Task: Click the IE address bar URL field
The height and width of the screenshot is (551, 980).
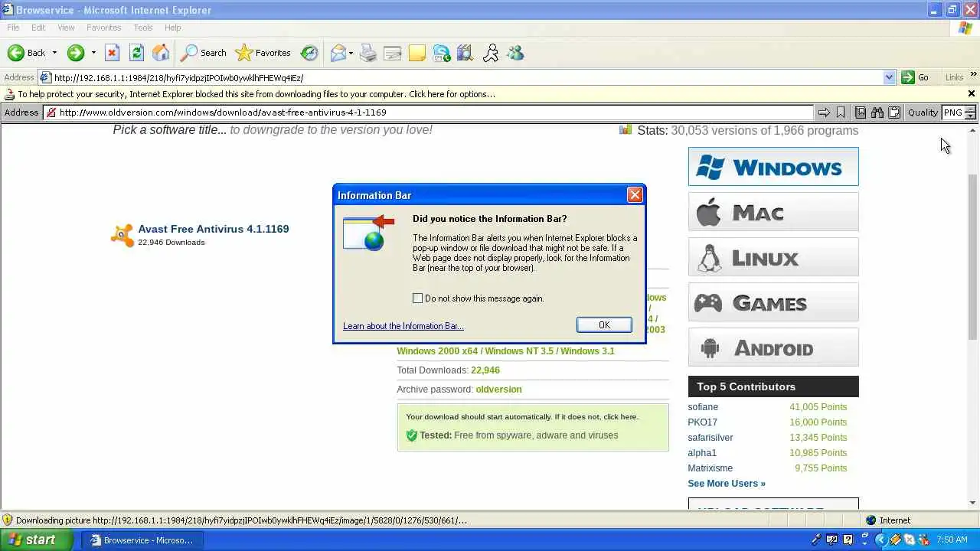Action: 467,77
